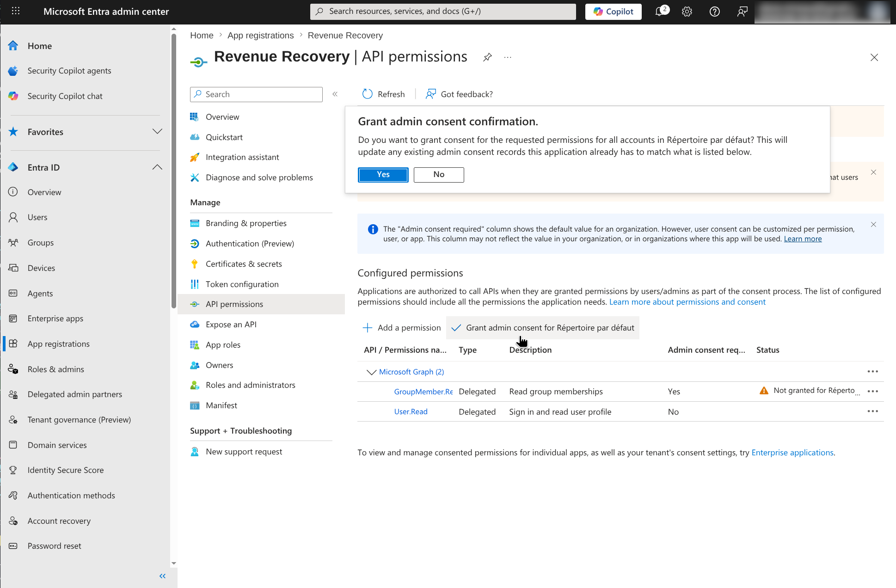Open Learn more about permissions and consent
896x588 pixels.
(x=687, y=302)
